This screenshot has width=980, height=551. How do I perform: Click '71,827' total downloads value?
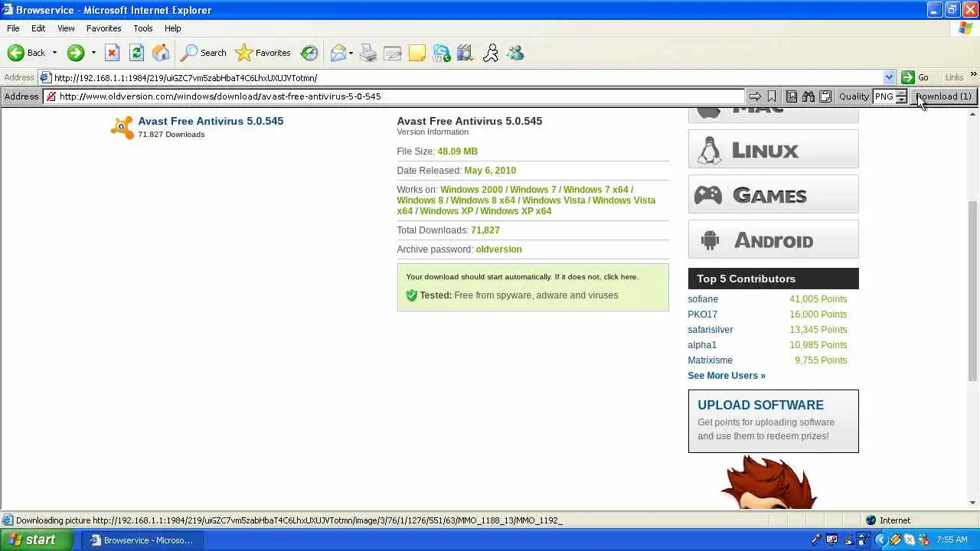click(485, 230)
